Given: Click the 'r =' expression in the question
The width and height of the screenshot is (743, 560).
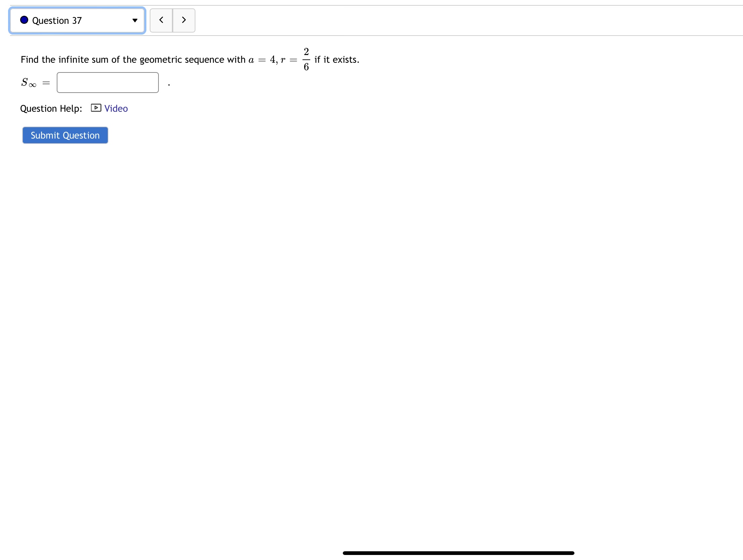Looking at the screenshot, I should [x=288, y=60].
